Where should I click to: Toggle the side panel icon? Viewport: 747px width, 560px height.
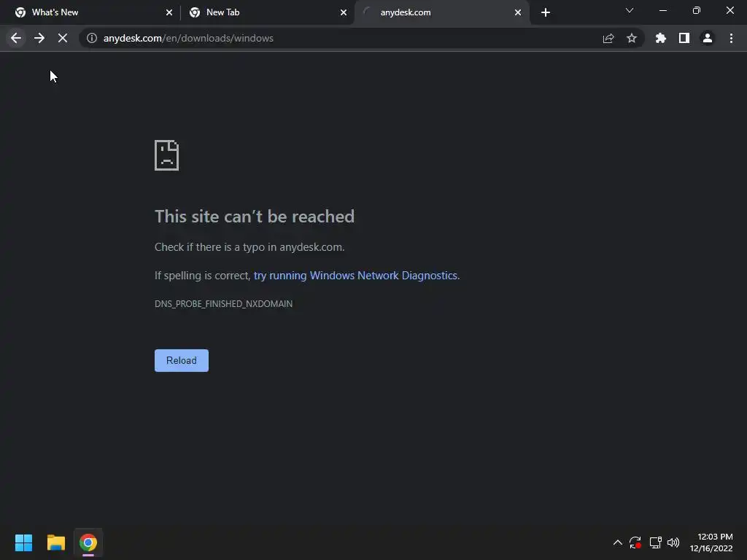684,38
